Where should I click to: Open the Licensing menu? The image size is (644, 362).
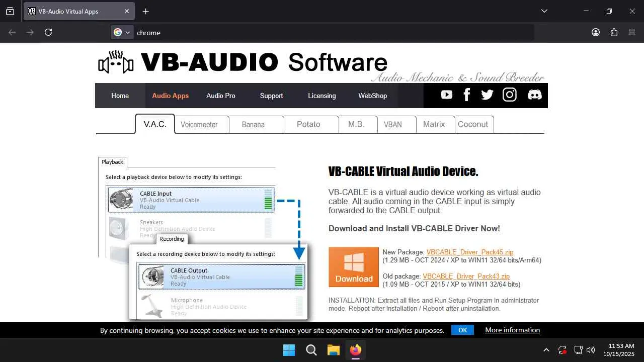(x=321, y=96)
